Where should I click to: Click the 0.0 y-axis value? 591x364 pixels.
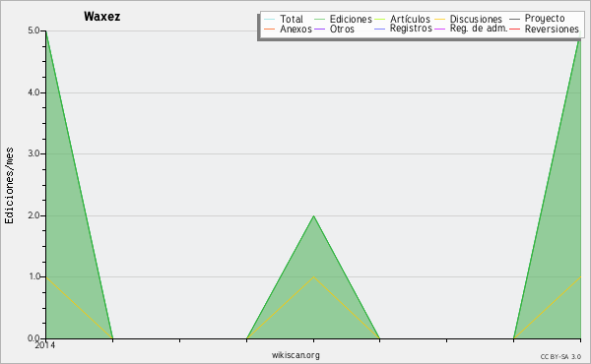pyautogui.click(x=33, y=338)
